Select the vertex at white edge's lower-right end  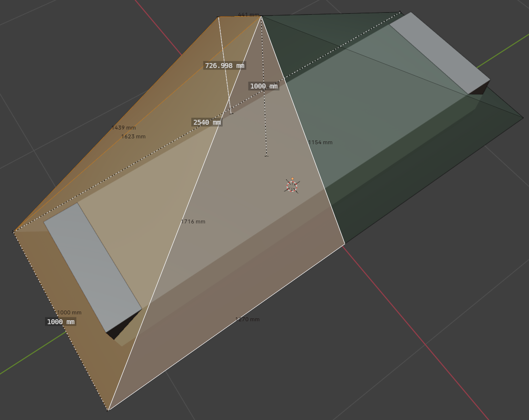coord(345,243)
